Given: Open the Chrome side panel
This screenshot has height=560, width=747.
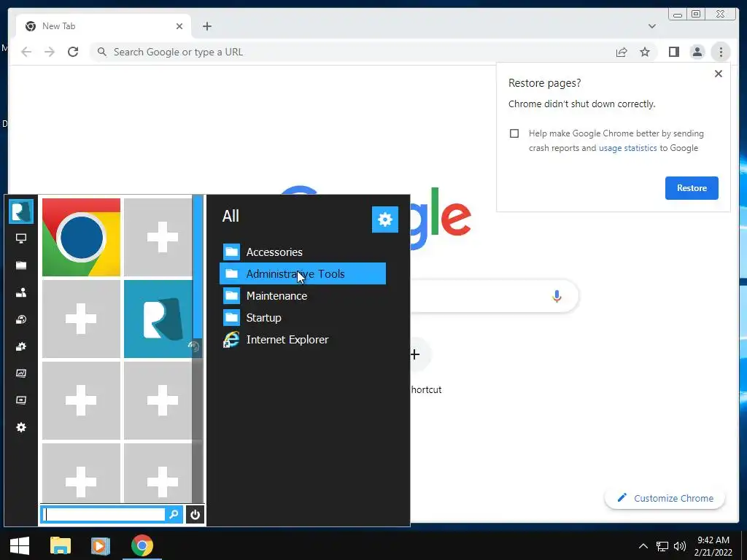Looking at the screenshot, I should [x=673, y=52].
